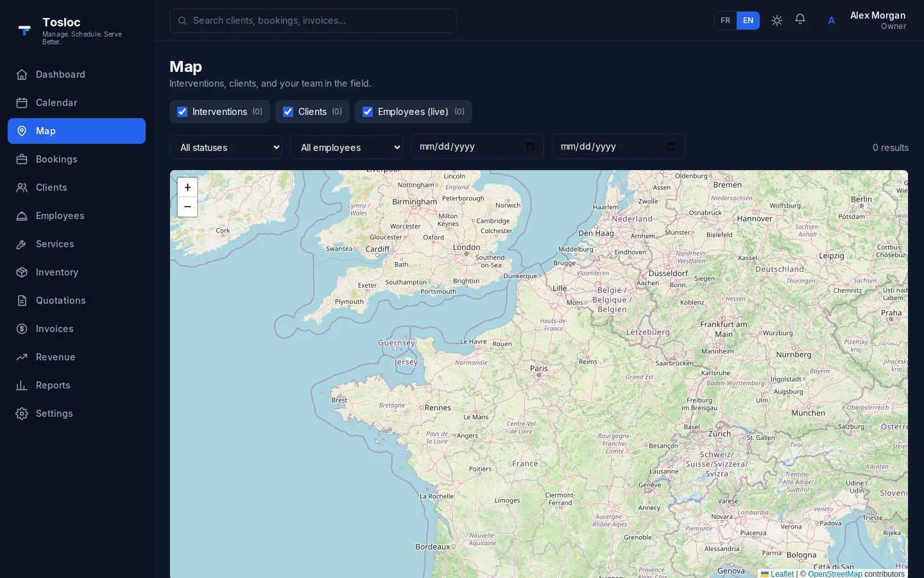The width and height of the screenshot is (924, 578).
Task: Click the Map pin icon in sidebar
Action: pos(22,131)
